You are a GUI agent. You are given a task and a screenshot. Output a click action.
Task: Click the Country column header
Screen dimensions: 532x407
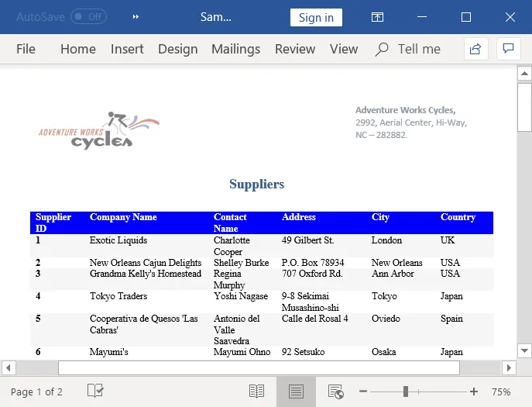coord(458,217)
